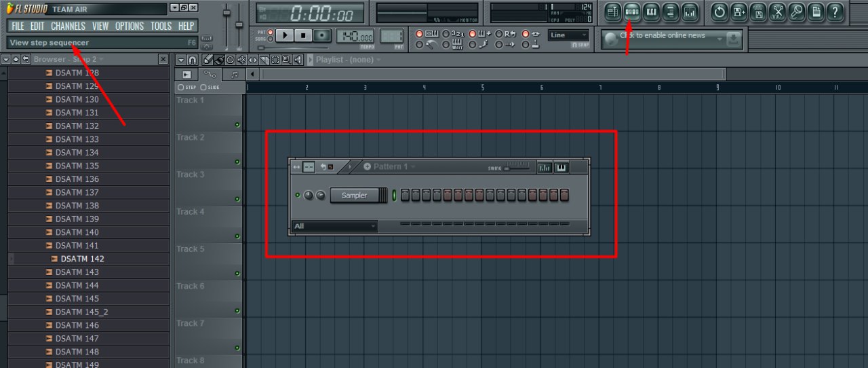Screen dimensions: 868x368
Task: Open the VIEW menu
Action: click(x=100, y=26)
